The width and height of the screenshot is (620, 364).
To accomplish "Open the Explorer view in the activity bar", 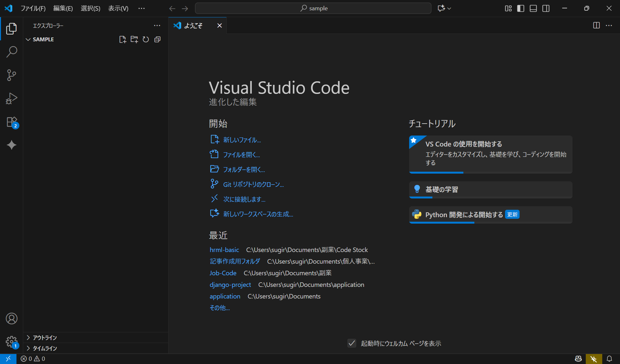I will [x=12, y=29].
